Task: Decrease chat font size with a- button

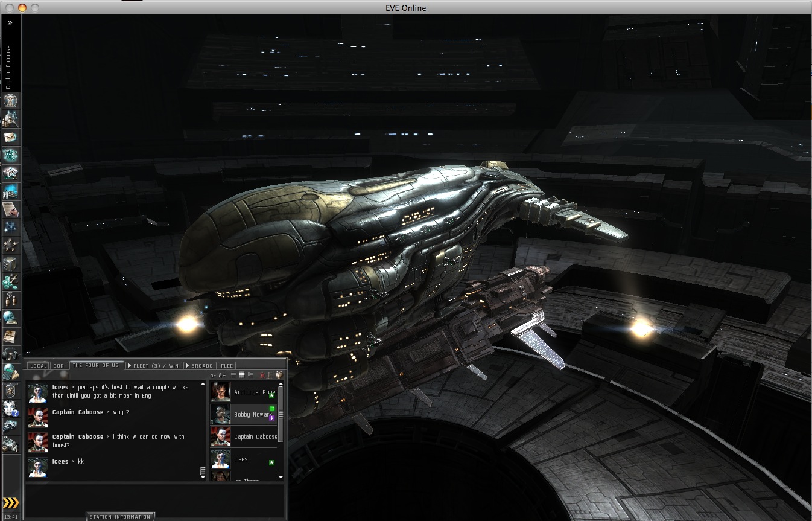Action: [x=213, y=375]
